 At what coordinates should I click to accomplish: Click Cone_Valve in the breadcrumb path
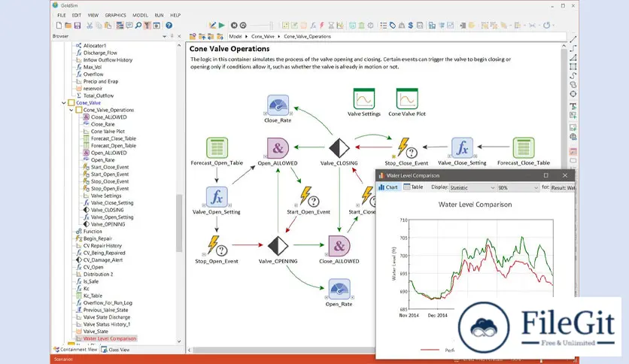pos(263,37)
